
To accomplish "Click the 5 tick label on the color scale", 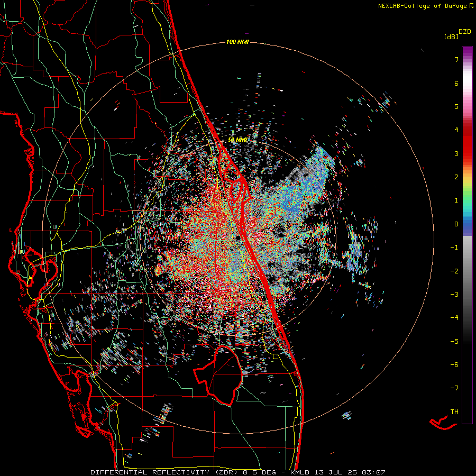I will (x=456, y=106).
